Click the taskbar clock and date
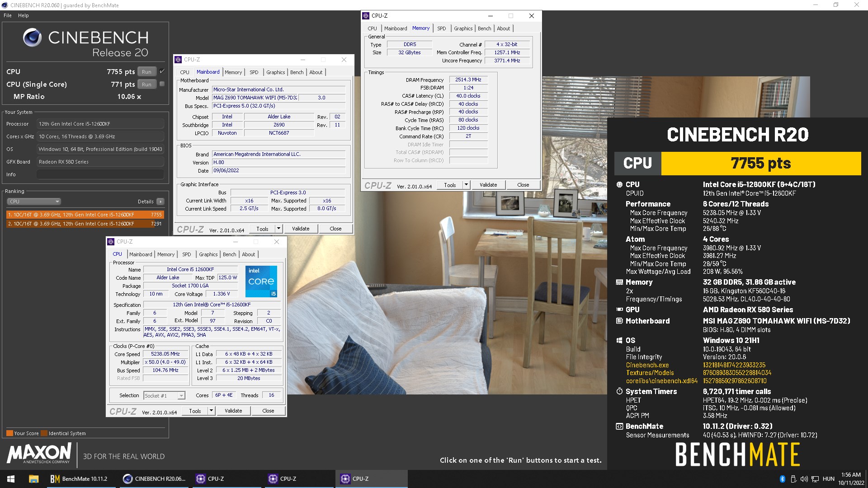Screen dimensions: 868x488 click(x=851, y=479)
